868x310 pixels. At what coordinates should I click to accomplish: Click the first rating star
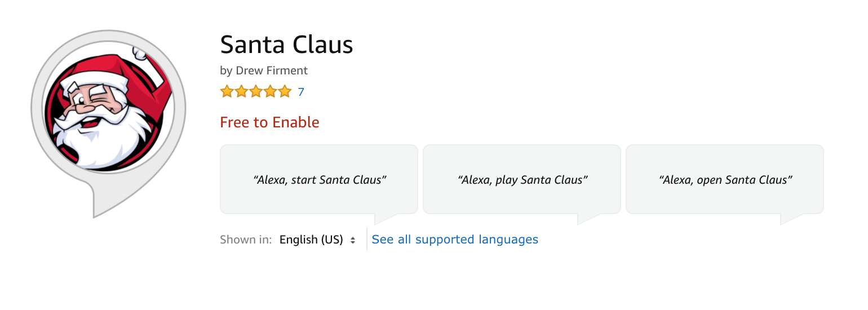(227, 91)
